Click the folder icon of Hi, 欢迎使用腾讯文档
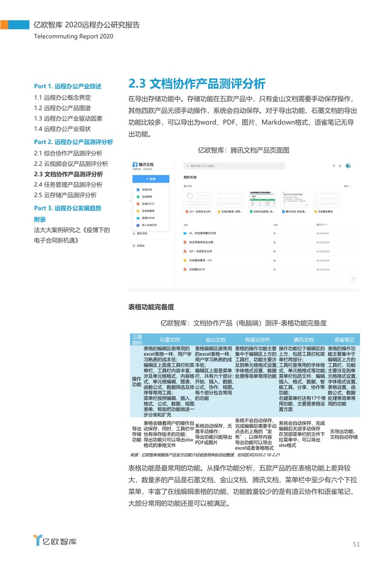The height and width of the screenshot is (566, 392). [186, 233]
